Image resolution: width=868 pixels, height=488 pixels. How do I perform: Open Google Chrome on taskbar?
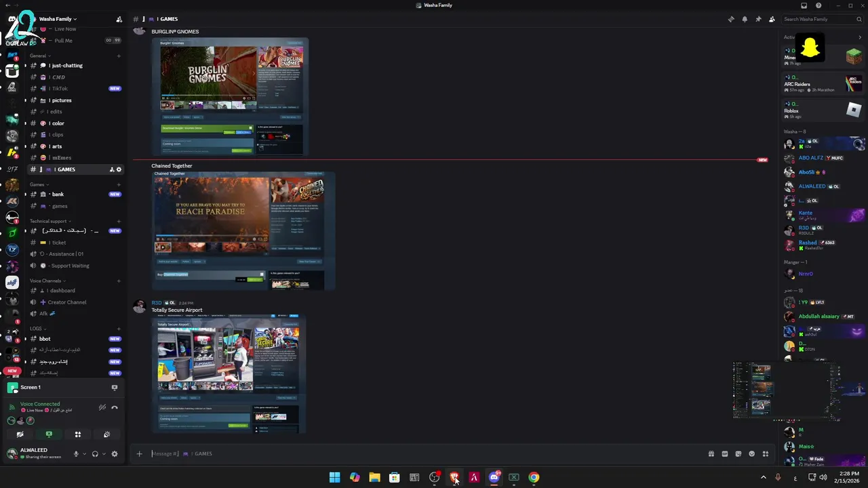[534, 477]
